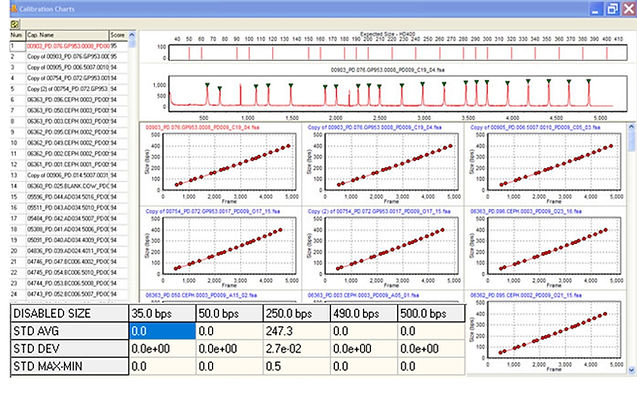The width and height of the screenshot is (637, 393).
Task: Click the STD DEV value 2.7e-02 cell
Action: pyautogui.click(x=296, y=349)
